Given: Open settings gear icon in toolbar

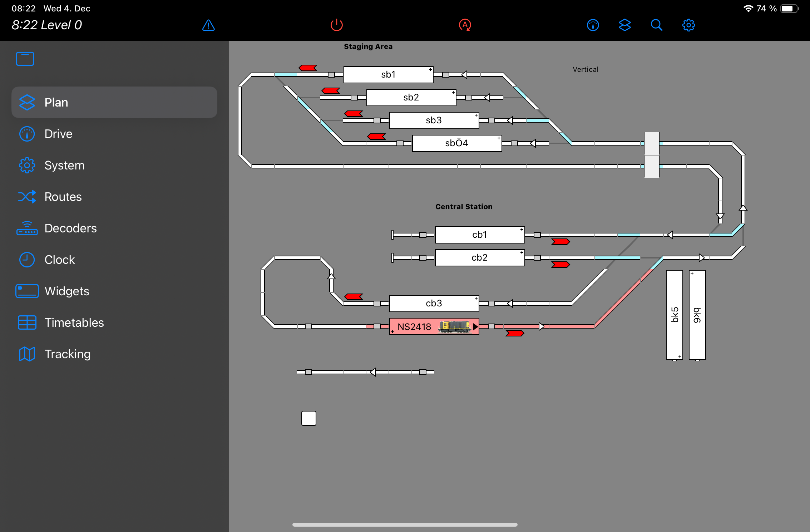Looking at the screenshot, I should pyautogui.click(x=688, y=25).
